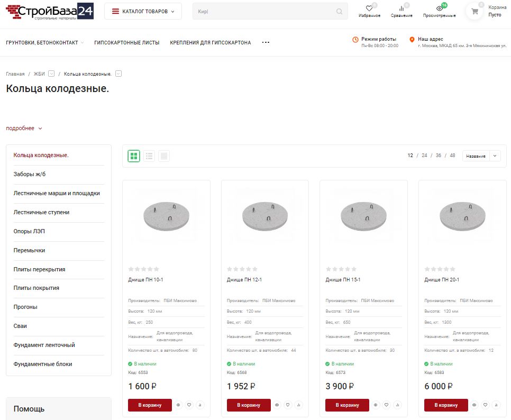Screen dimensions: 511x420
Task: Open Днище ПН 12-1 product image
Action: (265, 216)
